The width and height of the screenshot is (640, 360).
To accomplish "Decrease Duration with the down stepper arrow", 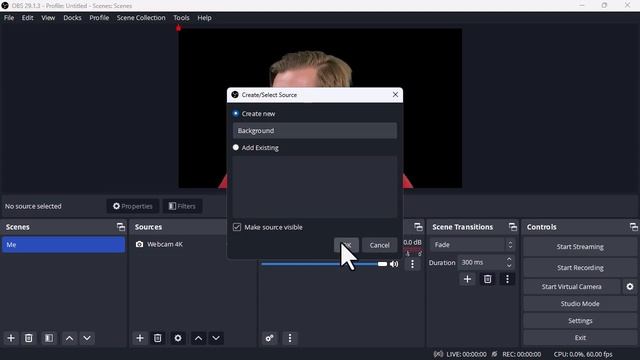I will 509,266.
